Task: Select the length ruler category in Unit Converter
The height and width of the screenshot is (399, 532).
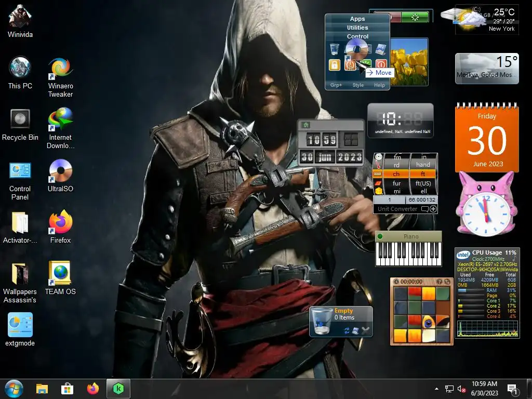Action: pyautogui.click(x=377, y=174)
